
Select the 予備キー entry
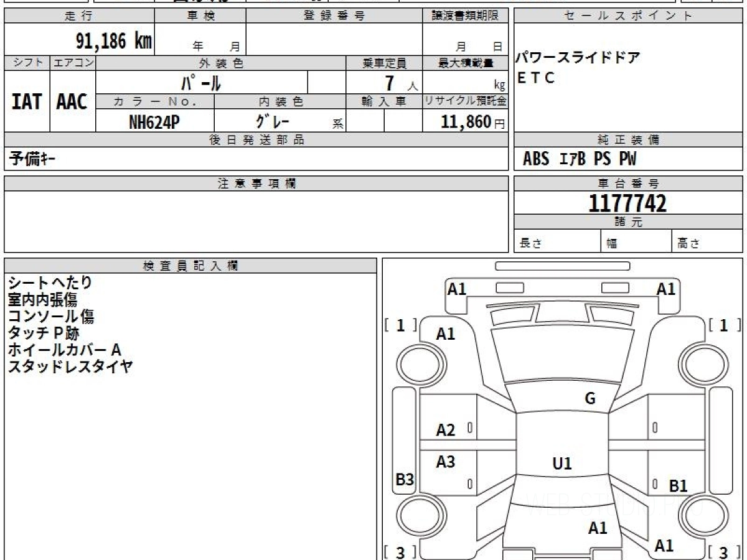pos(32,159)
